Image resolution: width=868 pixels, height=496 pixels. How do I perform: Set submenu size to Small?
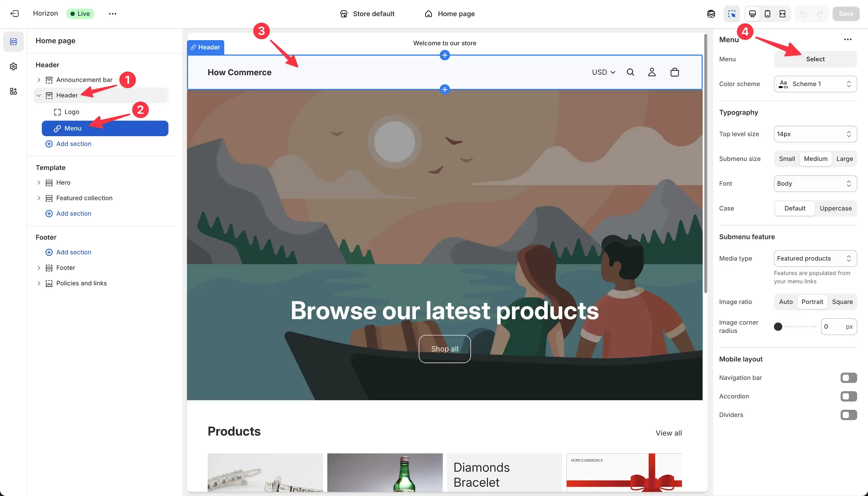787,159
